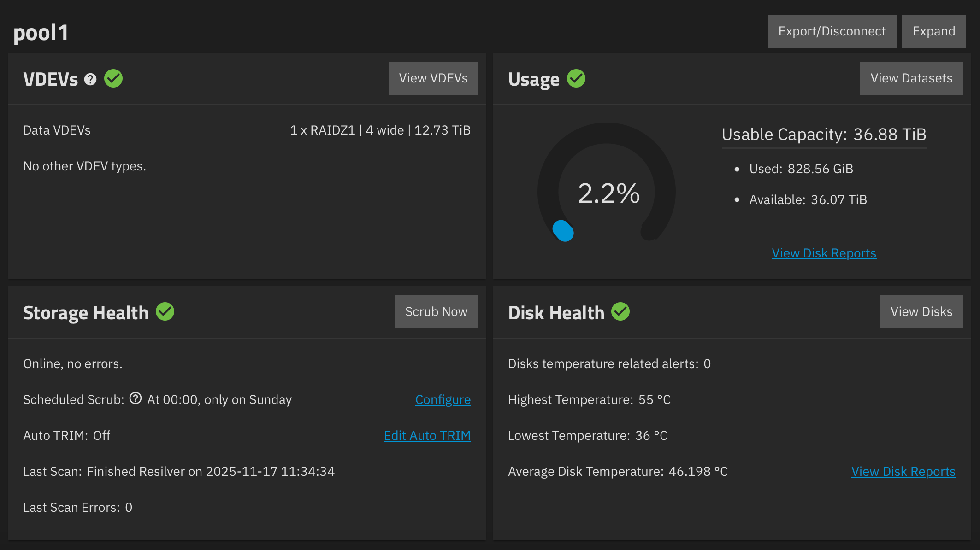Click the green checkmark beside Usage
The image size is (980, 550).
576,78
